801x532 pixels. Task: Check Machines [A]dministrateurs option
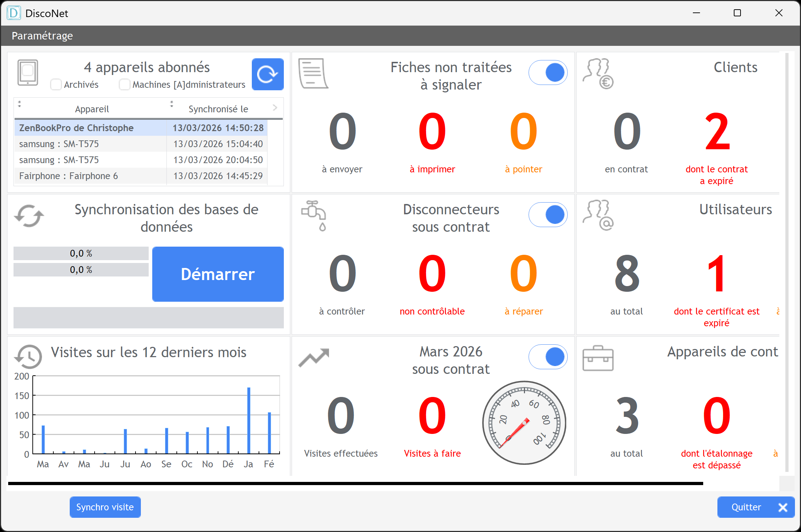[124, 85]
